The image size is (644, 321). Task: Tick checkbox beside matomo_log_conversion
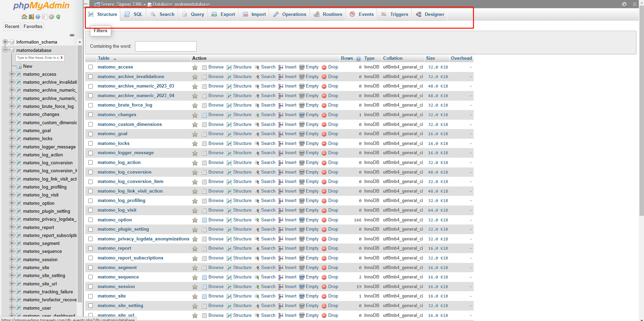tap(90, 172)
